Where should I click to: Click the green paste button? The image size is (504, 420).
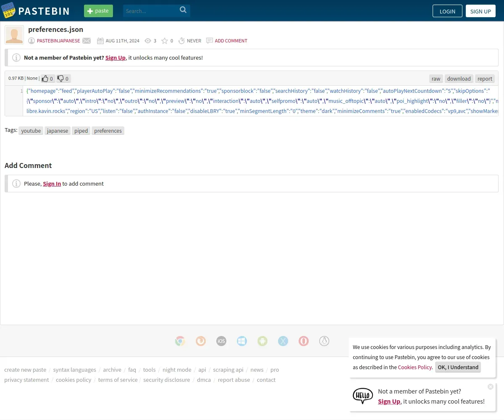(x=98, y=11)
